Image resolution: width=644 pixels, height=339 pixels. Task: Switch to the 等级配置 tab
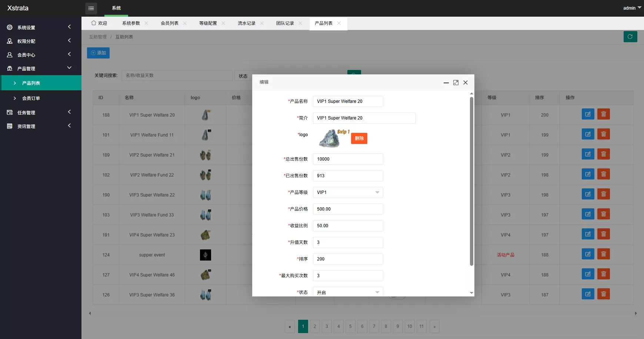208,23
